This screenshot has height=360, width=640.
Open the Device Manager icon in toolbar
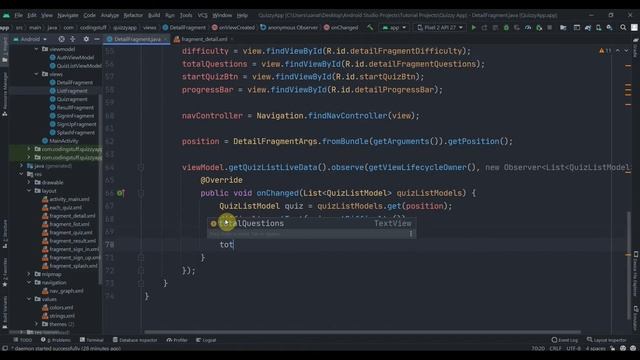[598, 27]
